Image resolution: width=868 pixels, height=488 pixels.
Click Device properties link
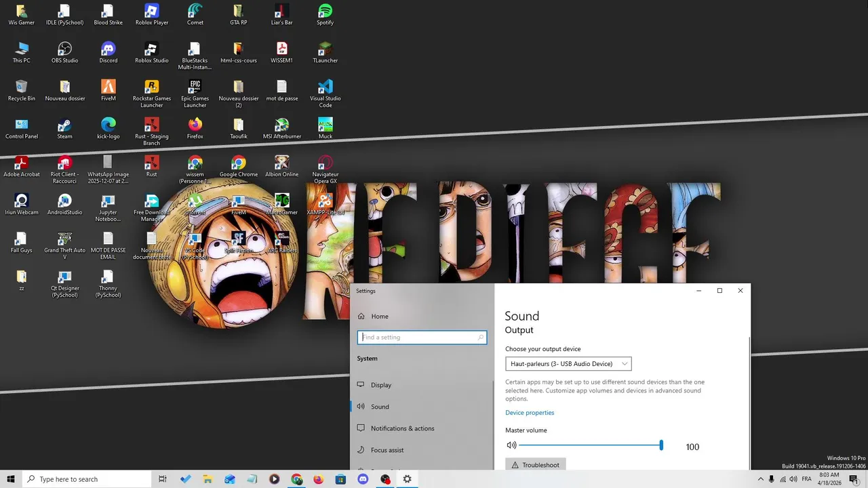[530, 413]
